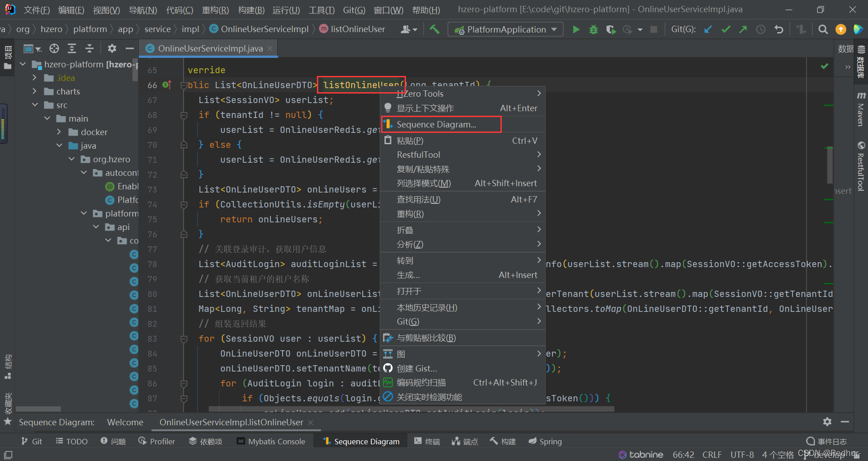The image size is (868, 461).
Task: Open the Git tool window
Action: point(32,441)
